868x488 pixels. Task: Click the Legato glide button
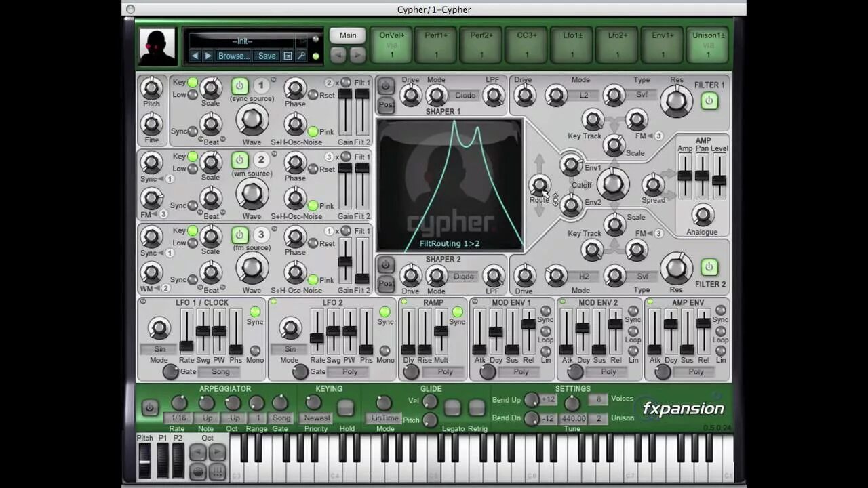click(452, 407)
